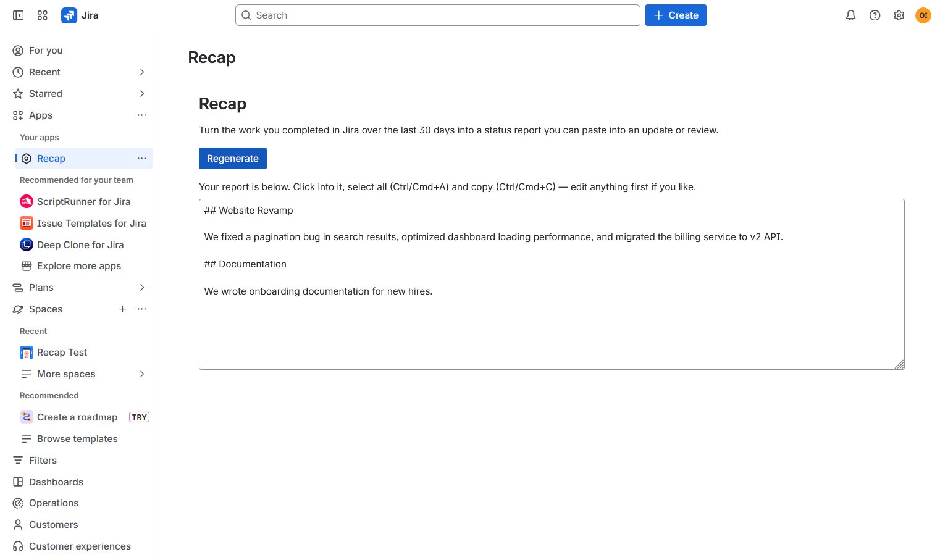Click the Recap Test space icon
940x560 pixels.
(x=27, y=353)
